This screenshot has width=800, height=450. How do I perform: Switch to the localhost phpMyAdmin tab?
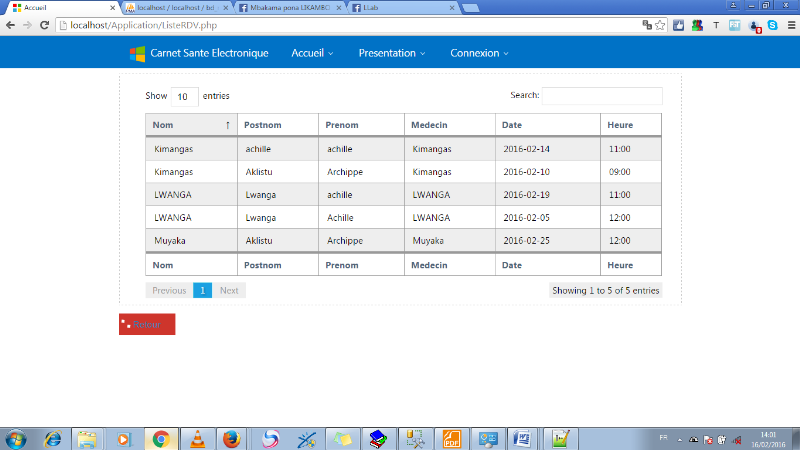tap(177, 8)
